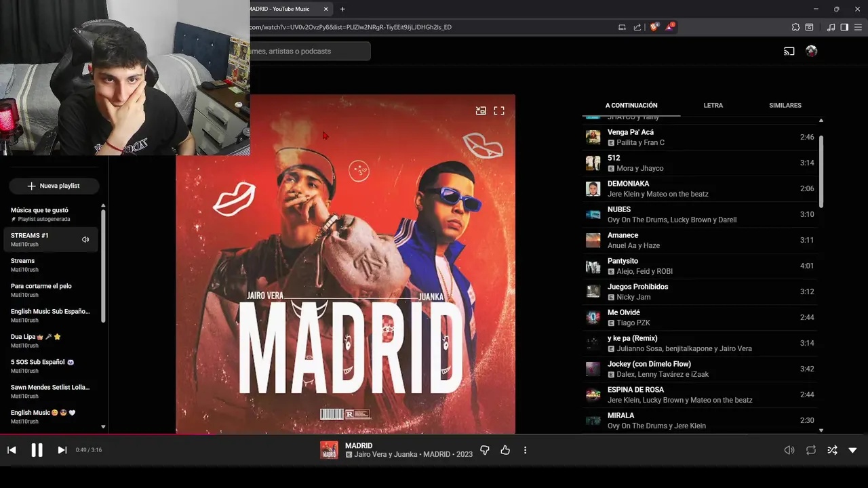Play MIRALA from the queue
868x488 pixels.
[x=700, y=420]
